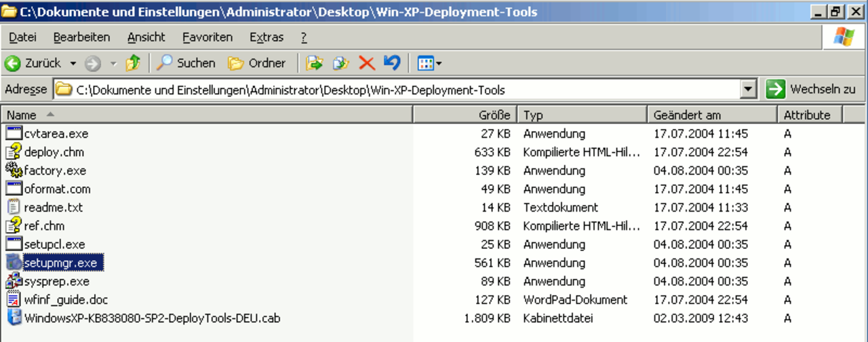This screenshot has width=868, height=342.
Task: Click the ref.chm help file icon
Action: click(14, 225)
